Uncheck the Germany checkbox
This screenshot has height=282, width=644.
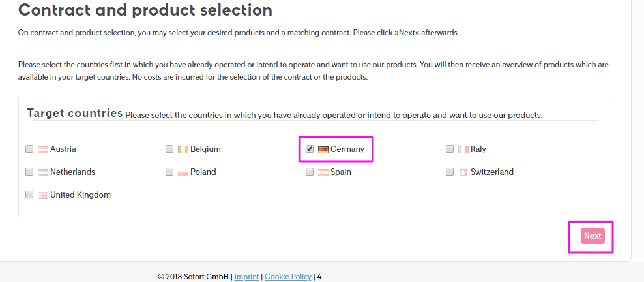tap(310, 149)
